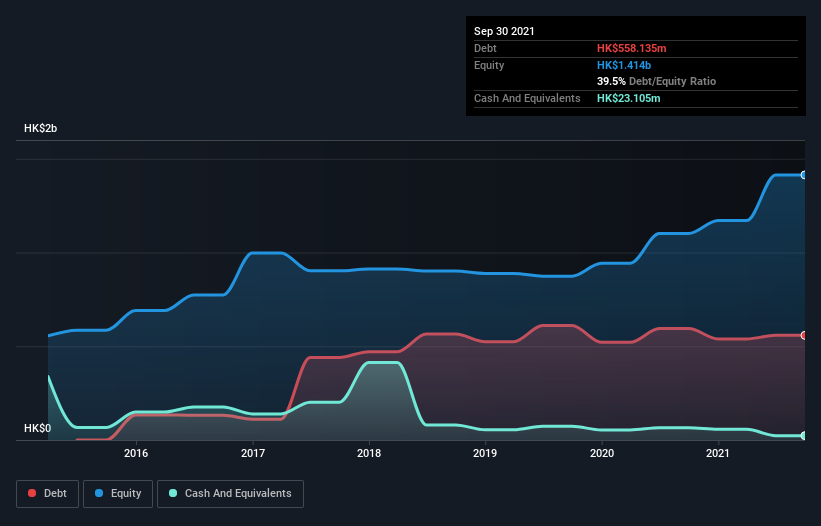
Task: Click the teal Cash And Equivalents legend dot
Action: [x=173, y=493]
